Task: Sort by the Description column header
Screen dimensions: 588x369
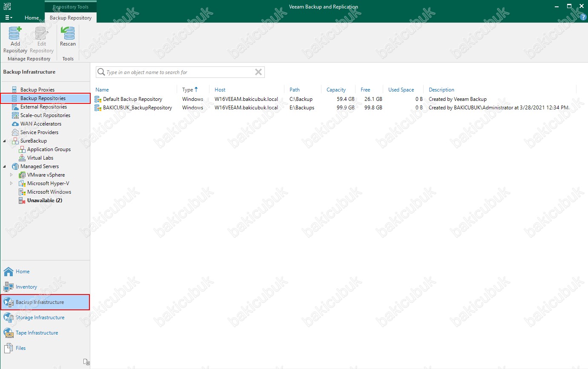Action: coord(442,90)
